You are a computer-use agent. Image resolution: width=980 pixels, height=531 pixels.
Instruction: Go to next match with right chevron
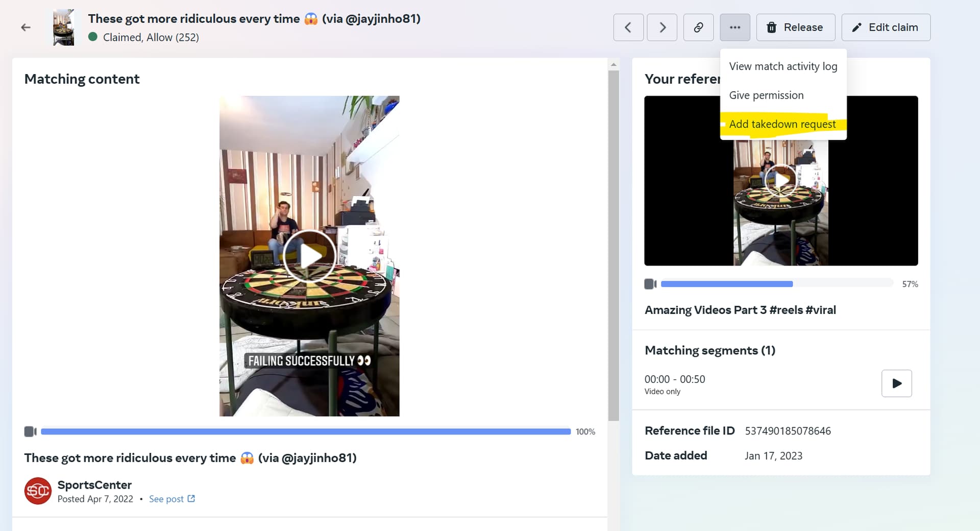pos(662,28)
